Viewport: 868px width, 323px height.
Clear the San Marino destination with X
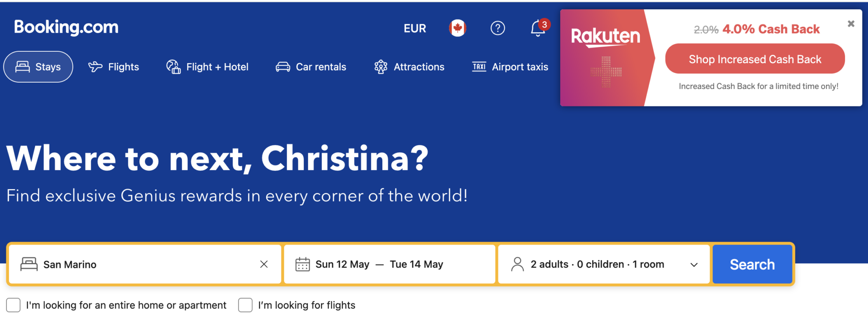tap(264, 265)
